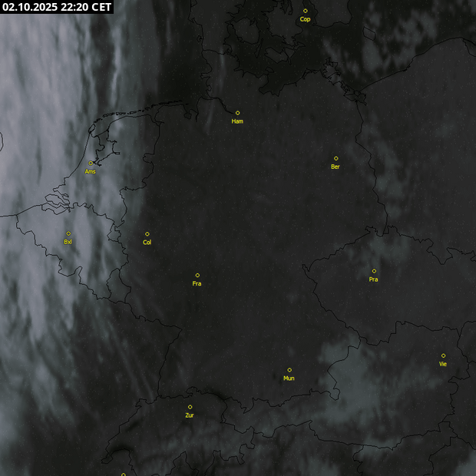Click the Zurich marker circle

(190, 407)
